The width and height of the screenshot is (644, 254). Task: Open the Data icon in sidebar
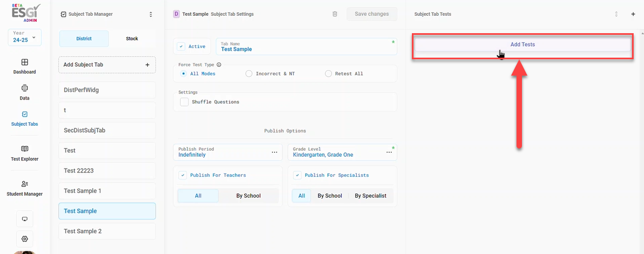click(x=25, y=88)
